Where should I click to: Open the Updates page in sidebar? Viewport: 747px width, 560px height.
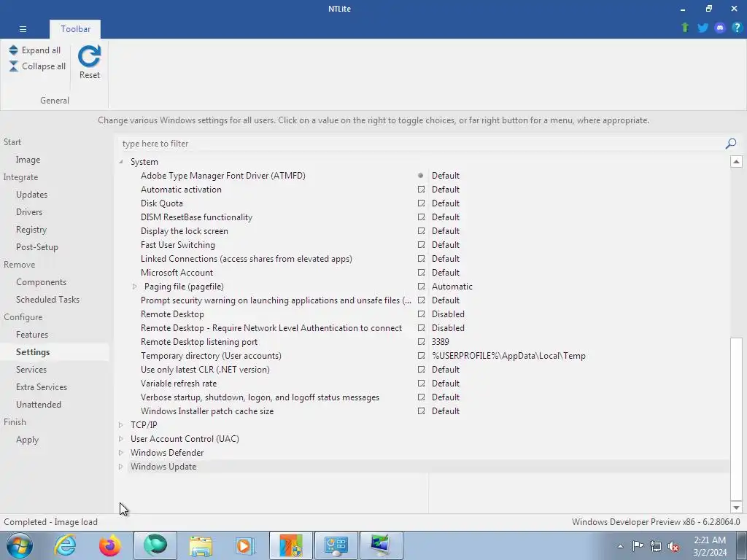pos(31,194)
